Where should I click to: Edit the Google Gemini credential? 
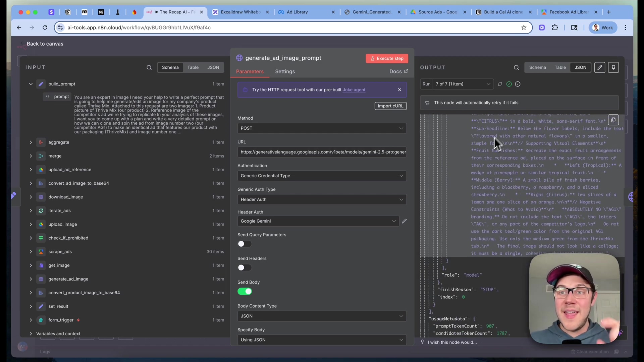click(404, 221)
